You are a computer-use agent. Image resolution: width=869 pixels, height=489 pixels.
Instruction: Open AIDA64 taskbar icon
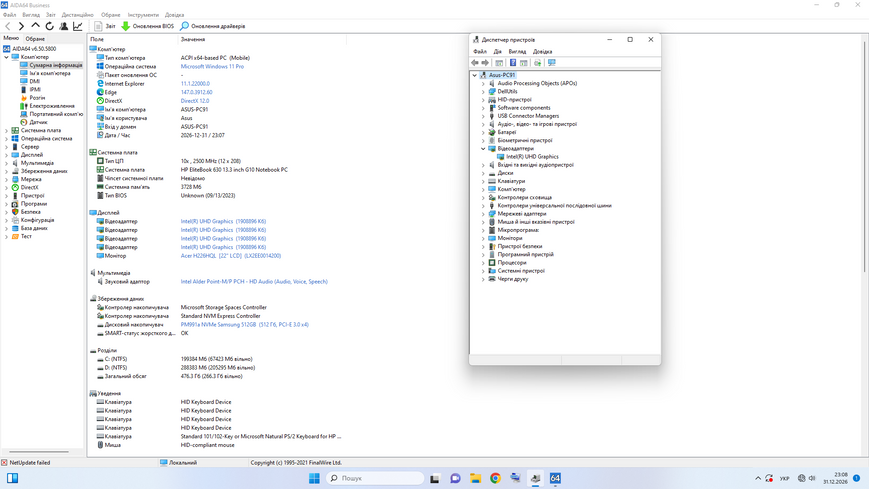tap(555, 478)
